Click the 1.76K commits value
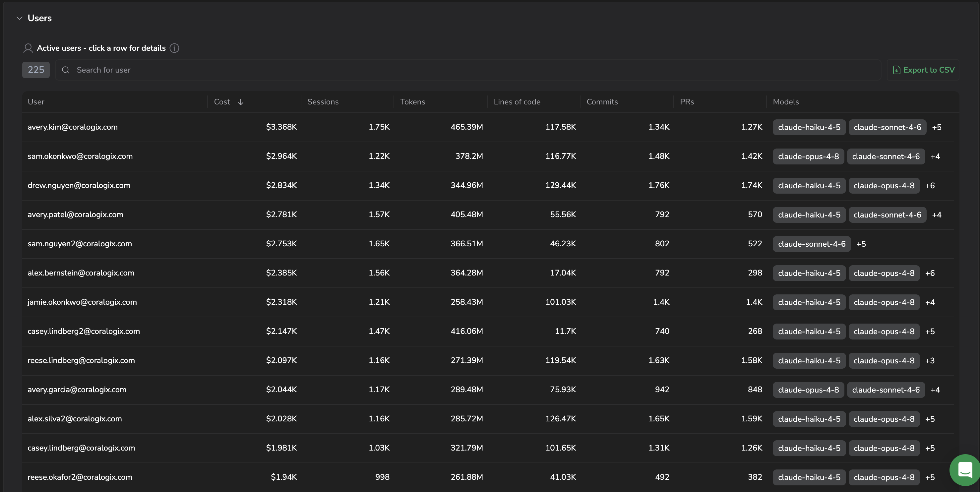This screenshot has width=980, height=492. pyautogui.click(x=659, y=185)
